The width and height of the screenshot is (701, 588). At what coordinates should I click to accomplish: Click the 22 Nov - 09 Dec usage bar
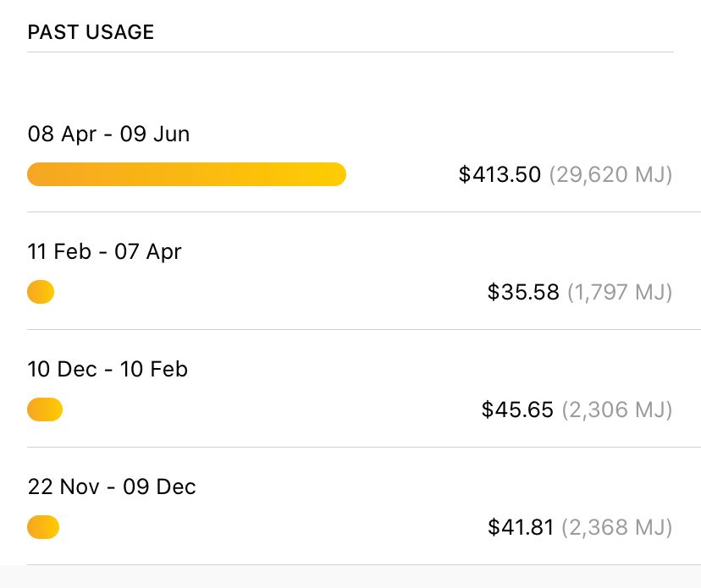[x=43, y=528]
